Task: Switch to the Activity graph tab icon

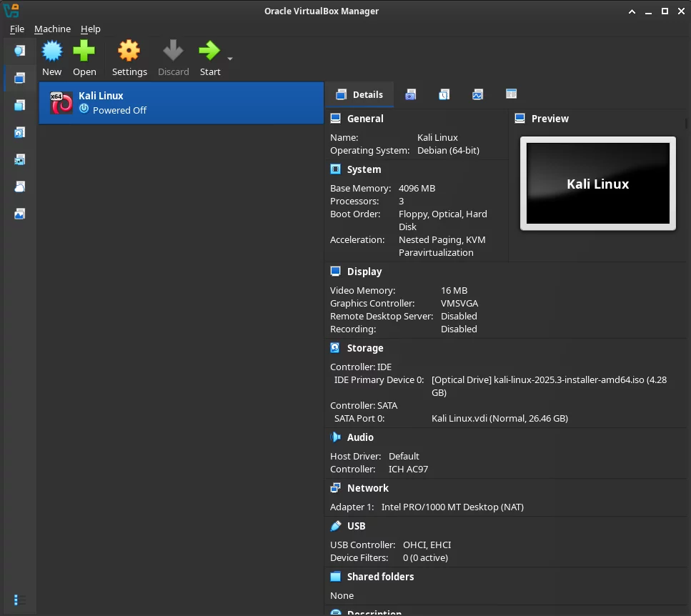Action: click(x=477, y=94)
